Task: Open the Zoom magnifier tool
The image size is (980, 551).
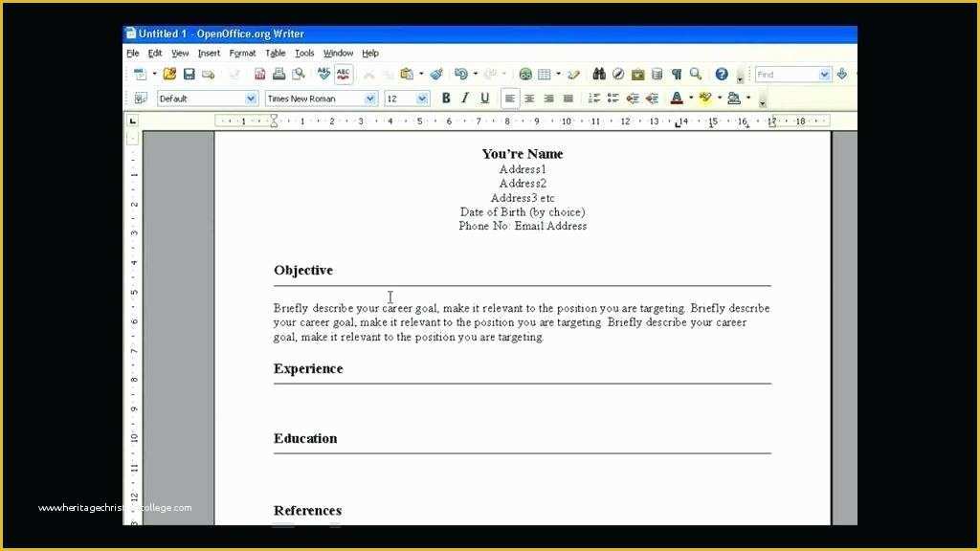Action: click(695, 74)
